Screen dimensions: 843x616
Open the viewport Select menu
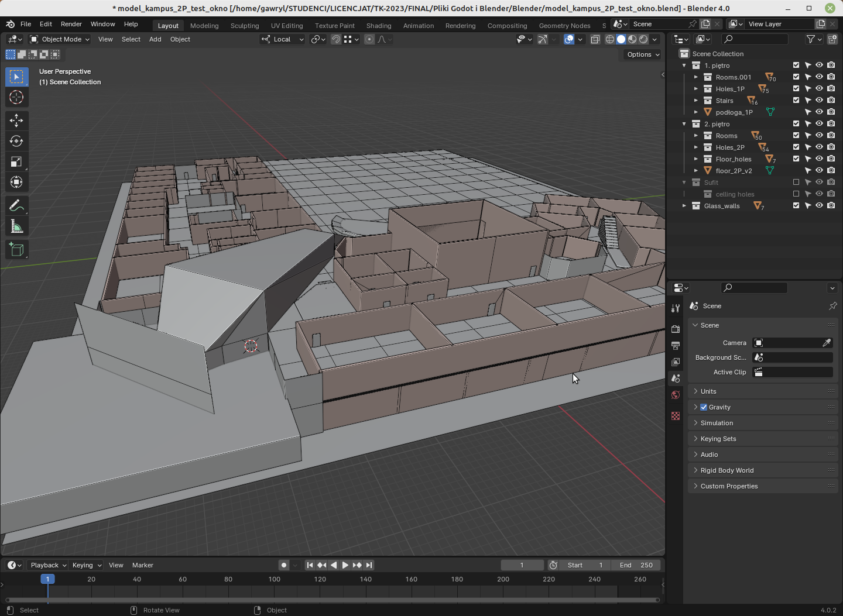(131, 39)
